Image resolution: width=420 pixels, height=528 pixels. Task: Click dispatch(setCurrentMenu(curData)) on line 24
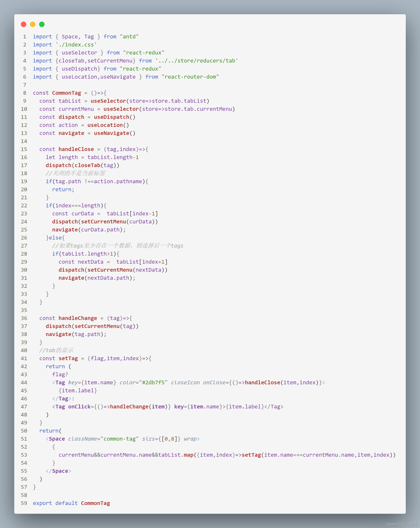point(105,222)
